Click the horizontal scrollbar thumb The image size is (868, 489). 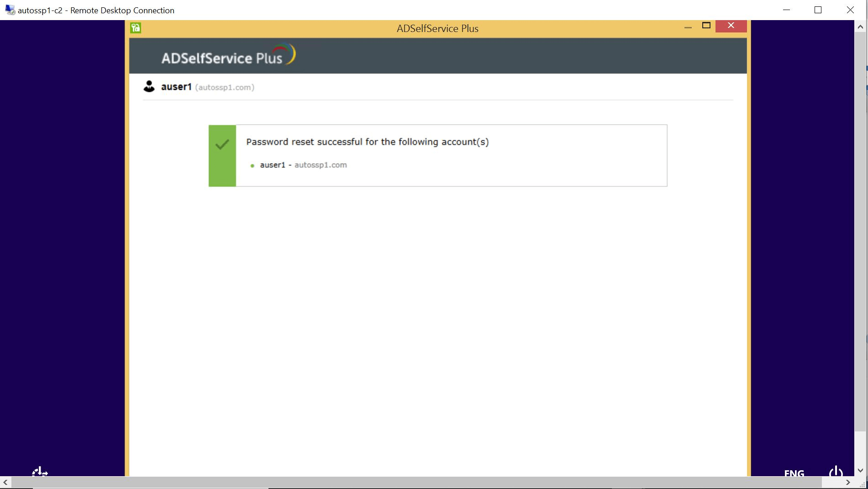click(x=416, y=482)
